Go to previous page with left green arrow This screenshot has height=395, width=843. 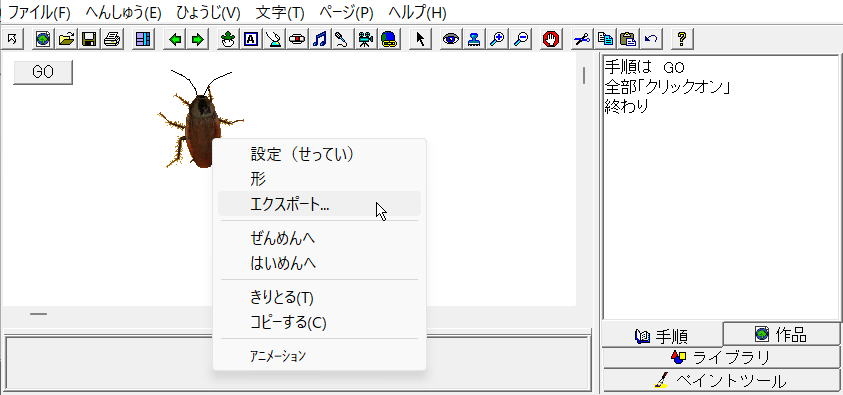175,39
